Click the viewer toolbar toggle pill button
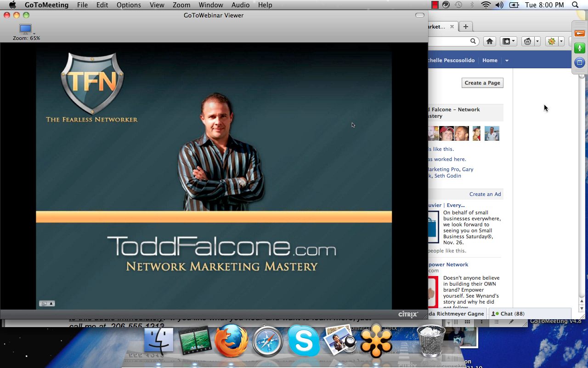 [420, 15]
